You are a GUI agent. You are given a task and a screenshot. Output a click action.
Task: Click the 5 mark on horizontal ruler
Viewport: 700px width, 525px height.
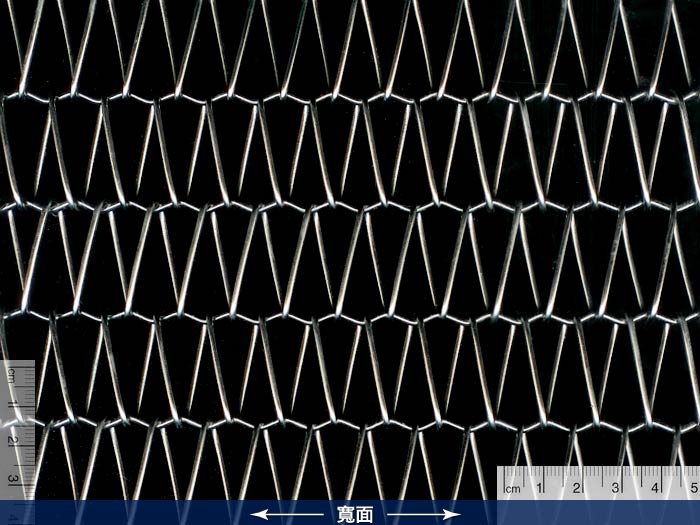pyautogui.click(x=693, y=489)
